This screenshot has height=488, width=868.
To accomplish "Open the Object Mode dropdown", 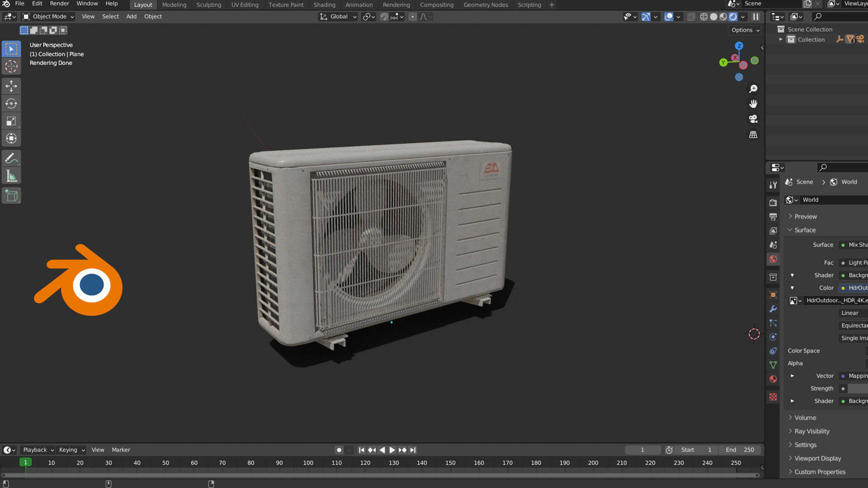I will [47, 17].
